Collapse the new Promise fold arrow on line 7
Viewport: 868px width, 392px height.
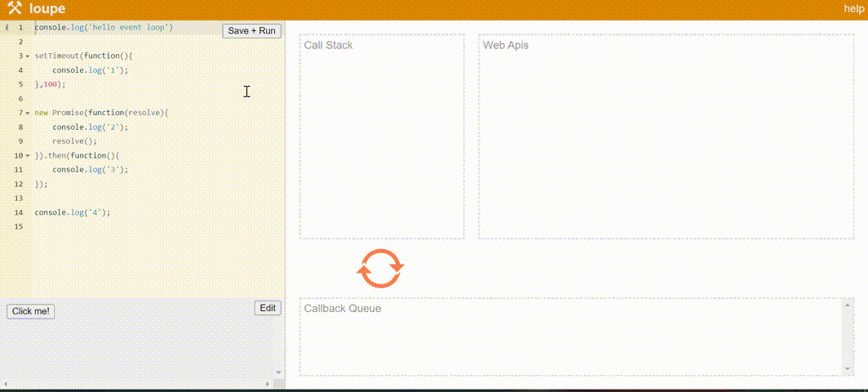click(28, 114)
